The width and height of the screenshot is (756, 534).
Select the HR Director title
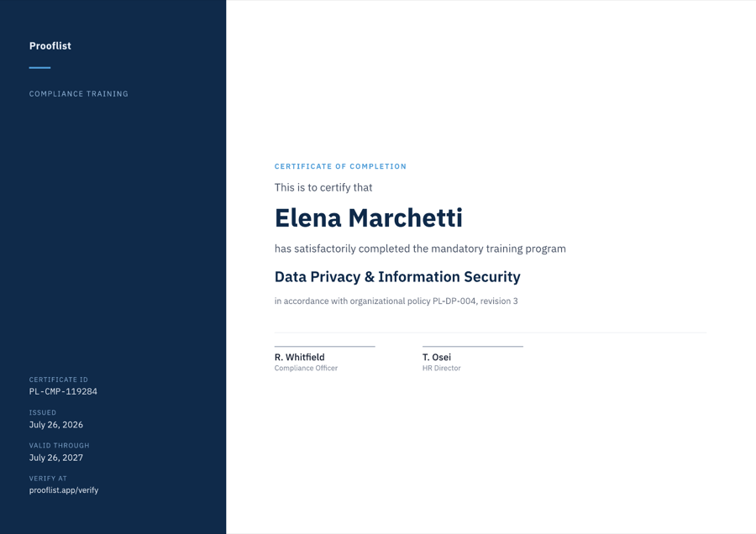coord(442,369)
